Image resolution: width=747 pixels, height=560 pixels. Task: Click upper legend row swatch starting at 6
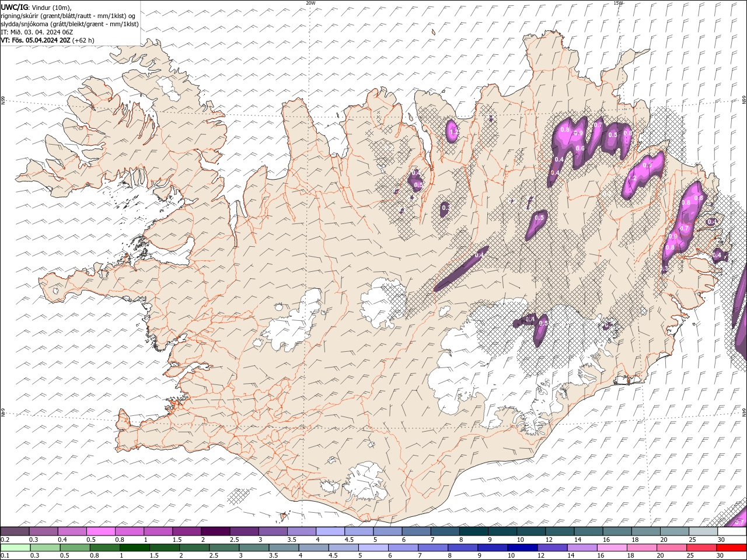(x=416, y=531)
